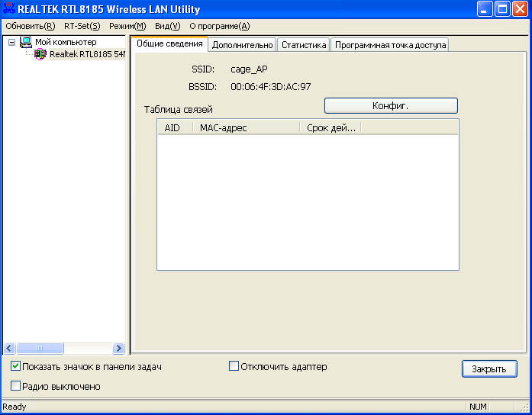Toggle Показать значок в панели задач checkbox

[15, 366]
